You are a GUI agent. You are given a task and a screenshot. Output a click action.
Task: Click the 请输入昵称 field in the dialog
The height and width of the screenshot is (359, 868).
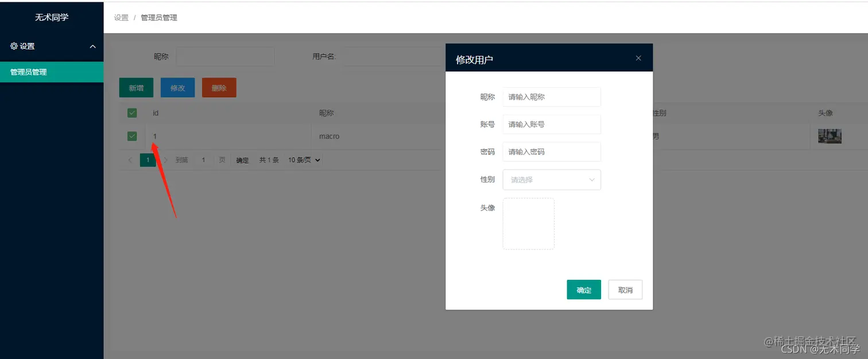pos(551,97)
